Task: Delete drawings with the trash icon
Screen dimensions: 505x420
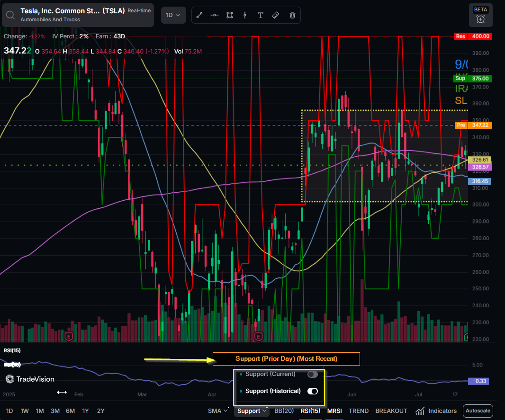Action: [x=292, y=15]
